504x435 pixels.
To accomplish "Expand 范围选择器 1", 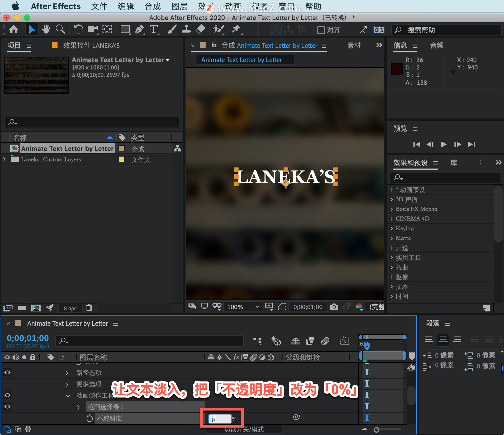I will tap(78, 407).
